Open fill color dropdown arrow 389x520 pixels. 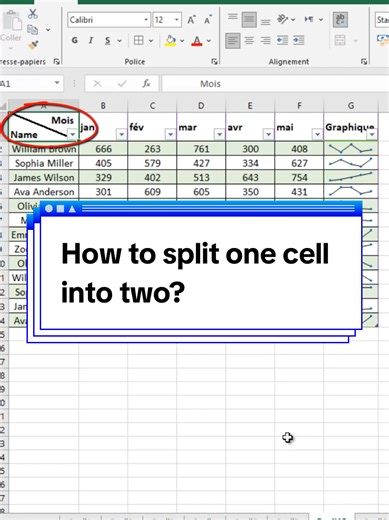point(182,41)
